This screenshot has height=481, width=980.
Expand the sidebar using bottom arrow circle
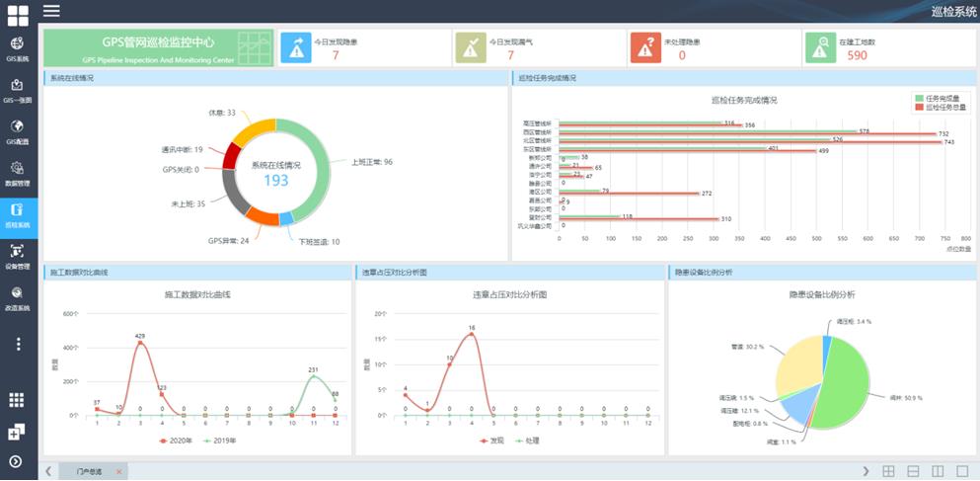(17, 461)
